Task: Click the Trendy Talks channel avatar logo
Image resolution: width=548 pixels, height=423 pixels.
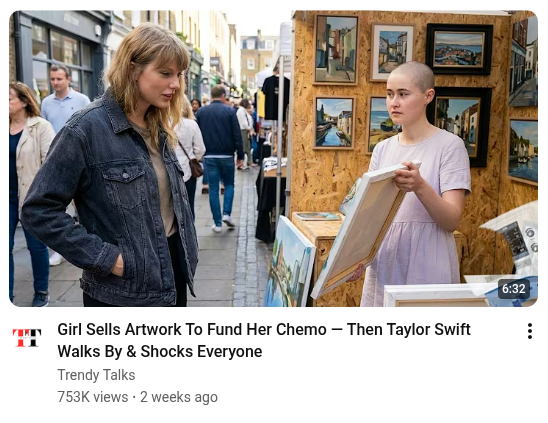Action: click(x=27, y=338)
